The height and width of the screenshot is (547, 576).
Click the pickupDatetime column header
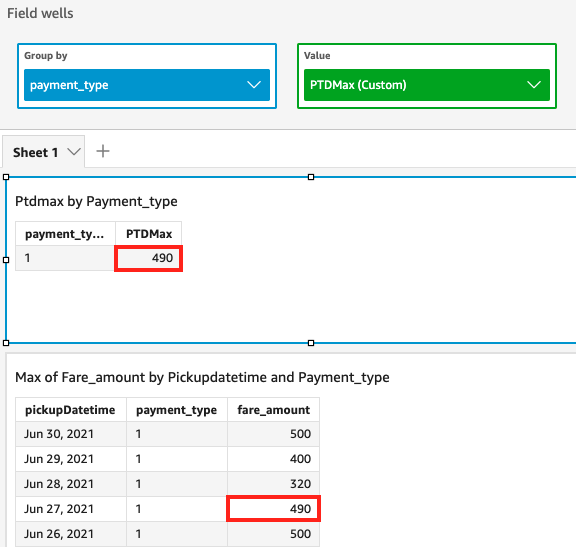click(x=71, y=410)
